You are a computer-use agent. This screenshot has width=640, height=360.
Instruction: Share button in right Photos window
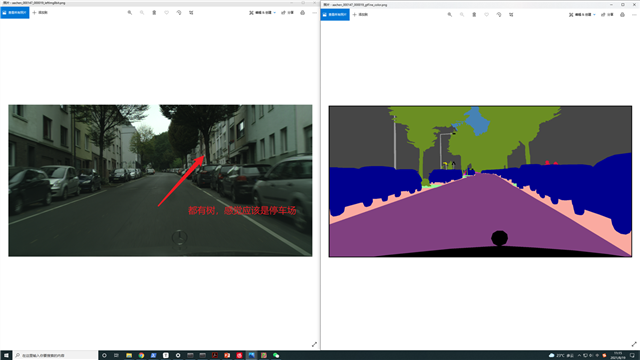(608, 15)
